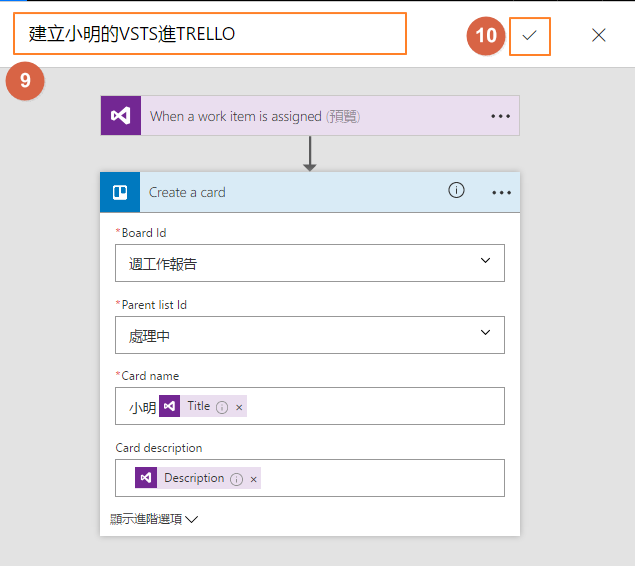Open the info icon on Create a card
This screenshot has height=566, width=635.
point(456,191)
